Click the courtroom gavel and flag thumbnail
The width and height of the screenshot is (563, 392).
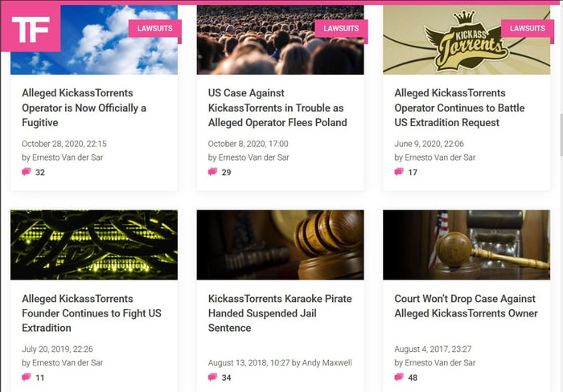(466, 244)
